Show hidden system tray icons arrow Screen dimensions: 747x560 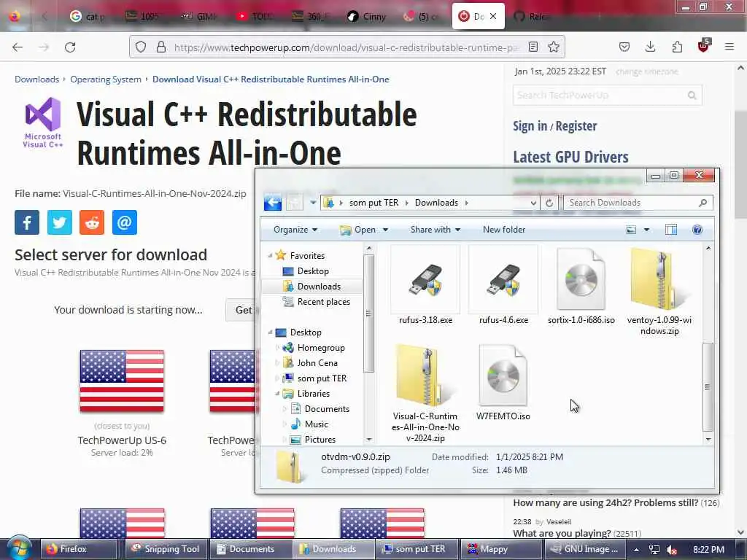(x=636, y=550)
